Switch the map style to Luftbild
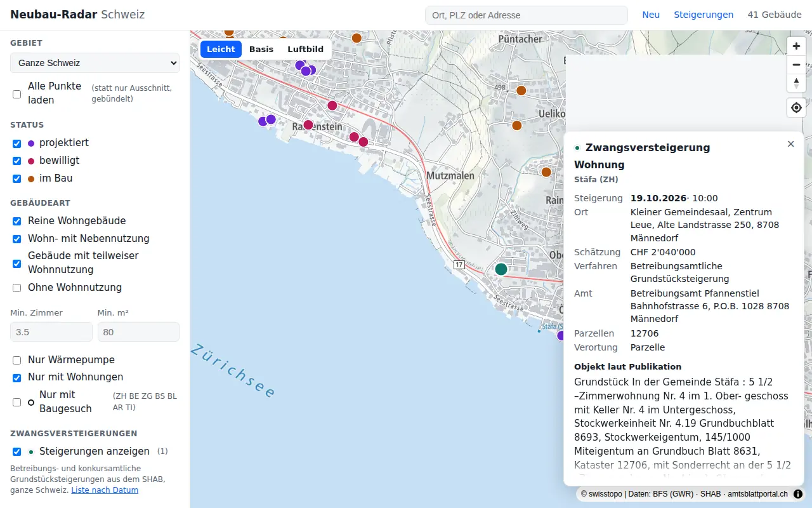This screenshot has width=812, height=508. pyautogui.click(x=306, y=50)
